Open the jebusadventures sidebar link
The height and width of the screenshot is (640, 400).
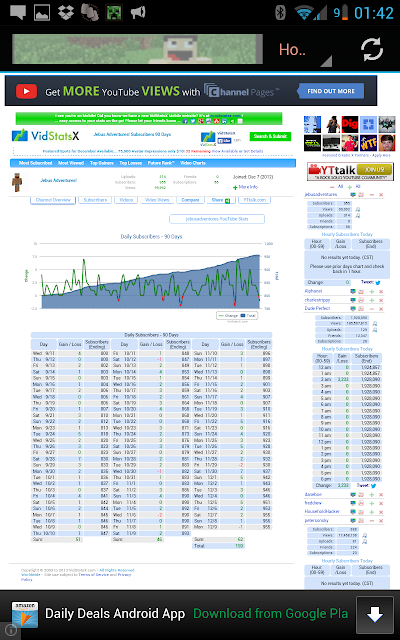coord(321,195)
